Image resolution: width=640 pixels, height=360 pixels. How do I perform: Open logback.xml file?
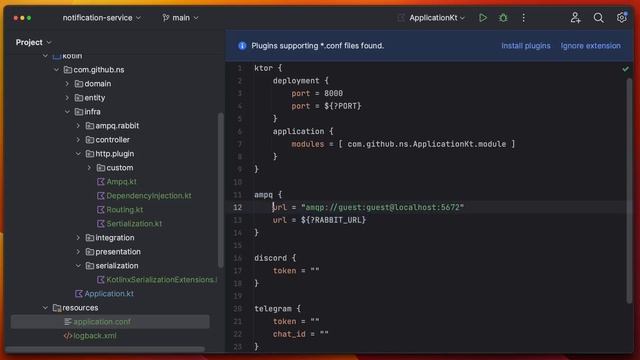95,336
